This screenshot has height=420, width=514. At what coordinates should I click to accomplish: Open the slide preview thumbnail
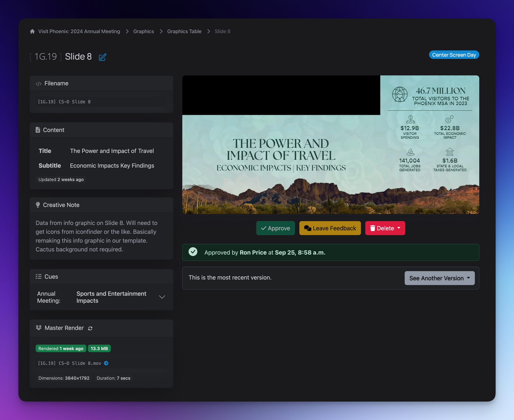(331, 145)
